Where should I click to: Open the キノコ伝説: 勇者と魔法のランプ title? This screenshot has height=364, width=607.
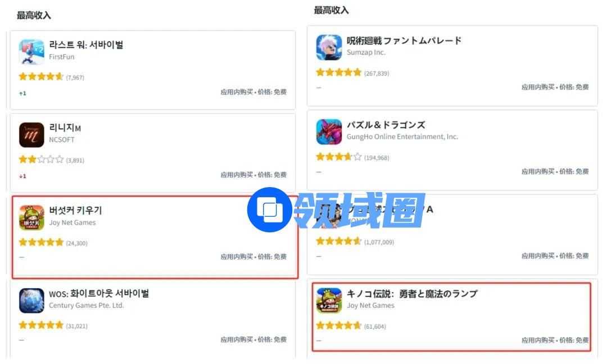click(412, 294)
